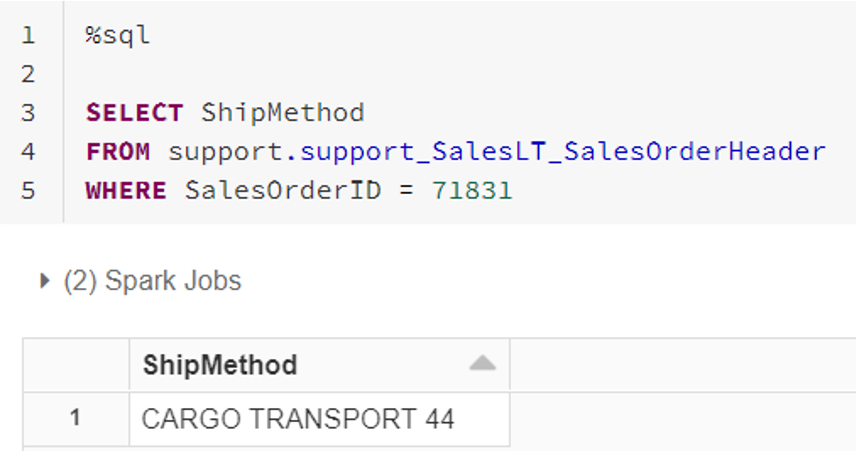This screenshot has width=856, height=451.
Task: Place cursor on the %sql magic command
Action: [x=118, y=36]
